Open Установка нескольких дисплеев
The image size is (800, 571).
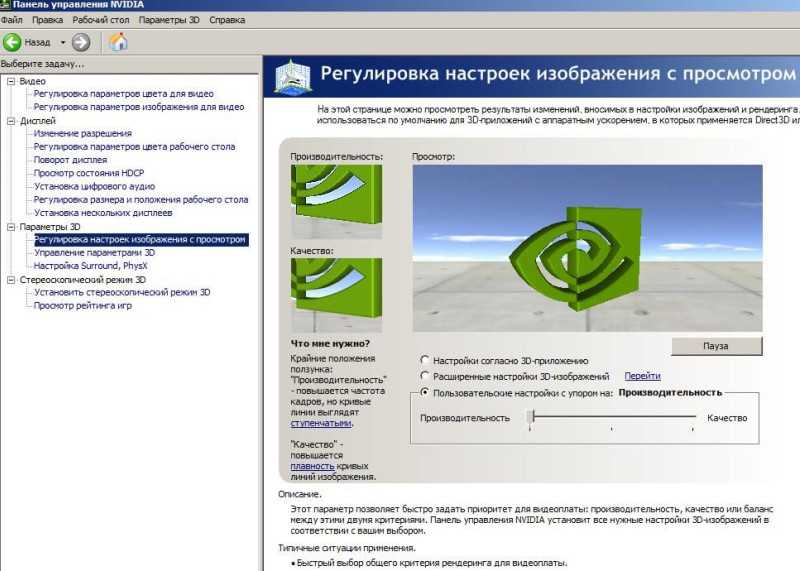103,213
